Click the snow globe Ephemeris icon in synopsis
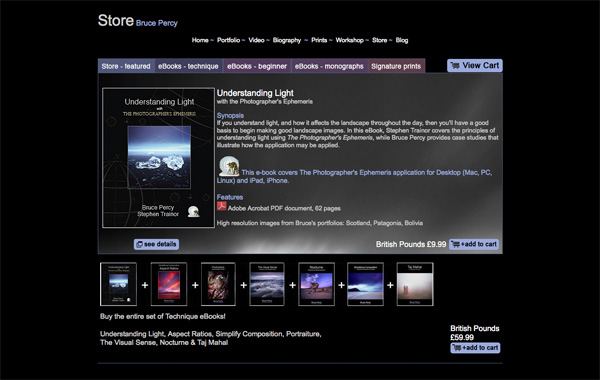This screenshot has width=600, height=380. (x=229, y=166)
